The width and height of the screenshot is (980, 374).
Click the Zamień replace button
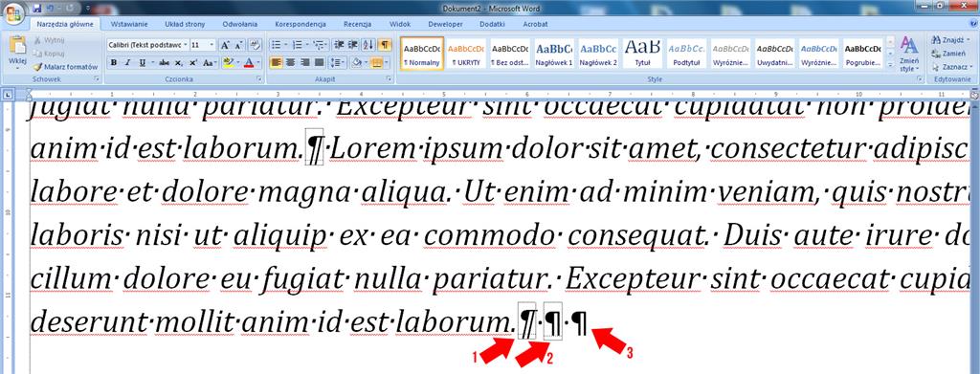click(948, 53)
